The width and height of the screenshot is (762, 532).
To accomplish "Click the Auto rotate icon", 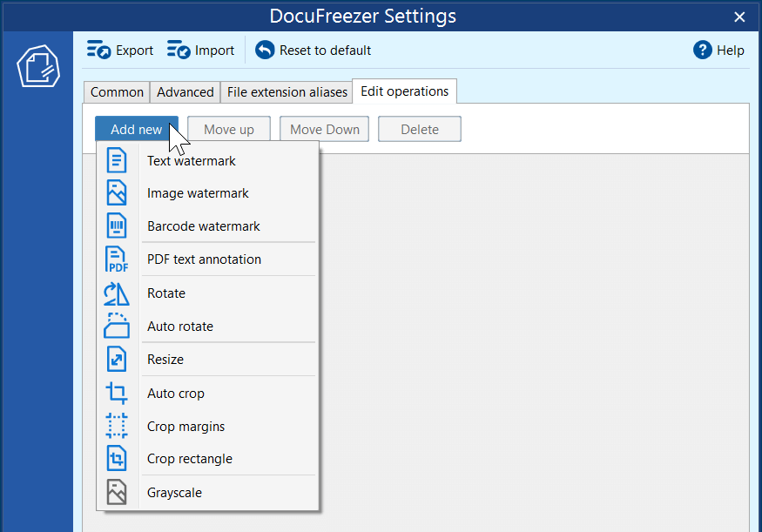I will [117, 326].
